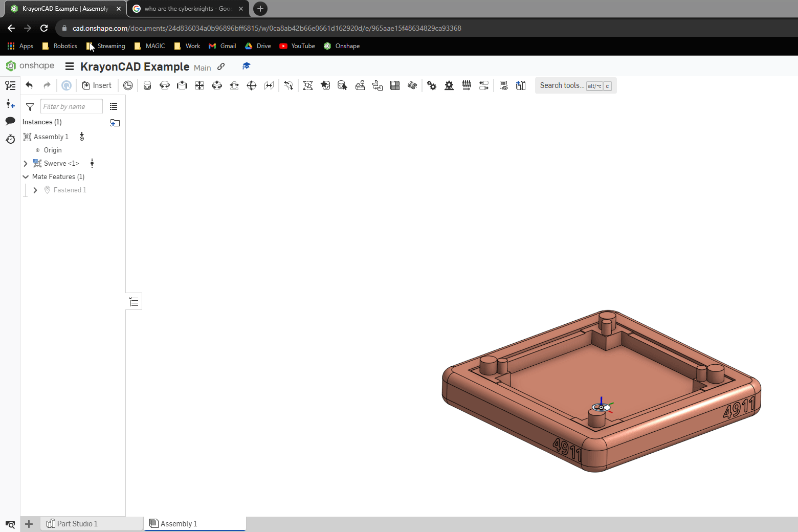The width and height of the screenshot is (798, 532).
Task: Click the circle icon right of Insert
Action: [x=128, y=85]
